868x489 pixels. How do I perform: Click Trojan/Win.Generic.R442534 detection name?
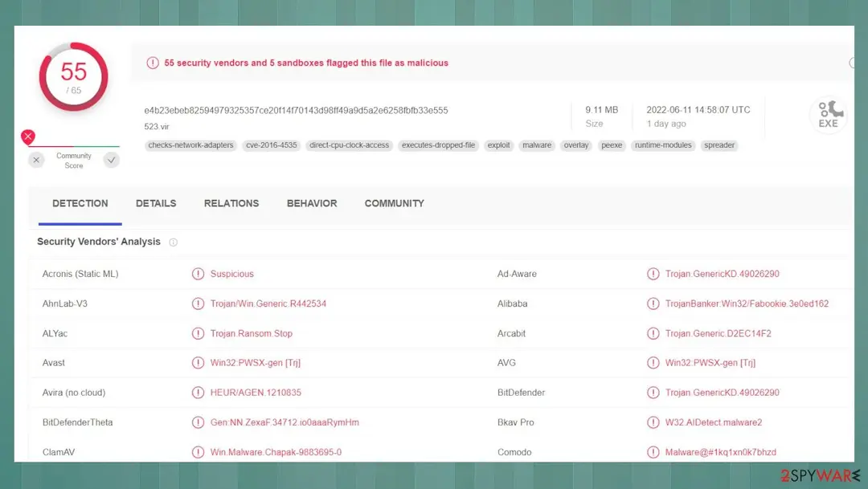[268, 304]
